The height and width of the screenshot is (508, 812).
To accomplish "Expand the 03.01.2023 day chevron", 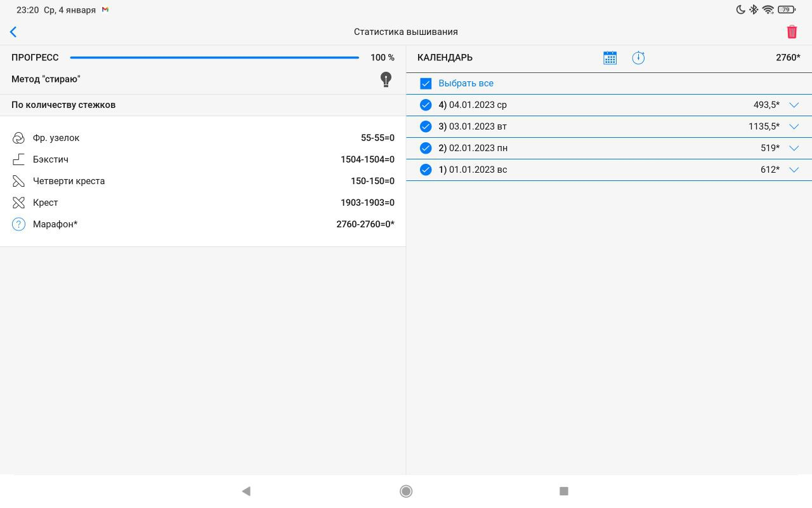I will pyautogui.click(x=794, y=126).
